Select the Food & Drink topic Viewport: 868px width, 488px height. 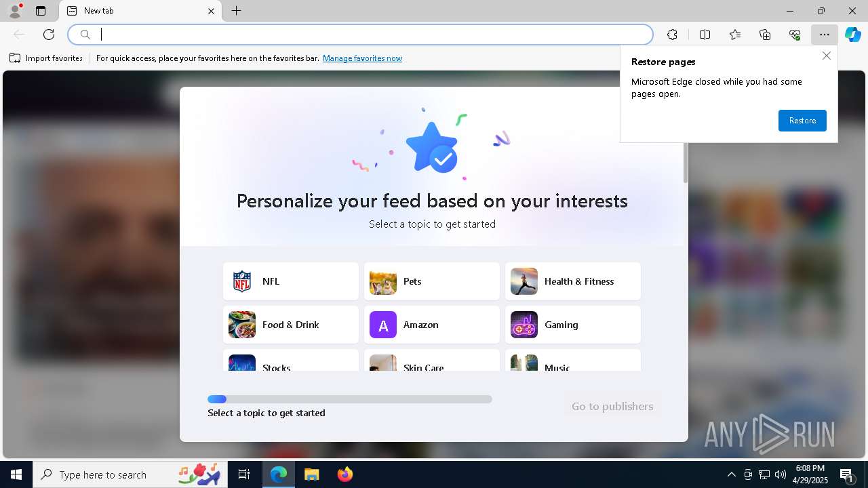pos(291,325)
